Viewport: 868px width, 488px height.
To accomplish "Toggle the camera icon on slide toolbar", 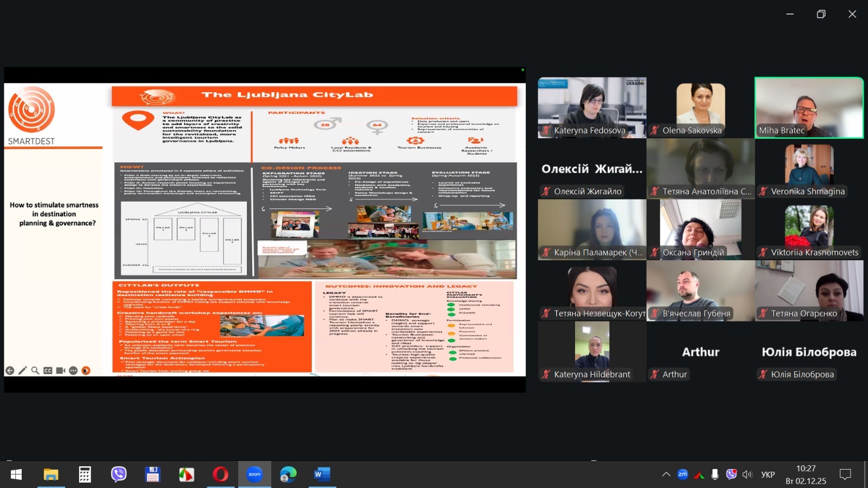I will point(60,371).
